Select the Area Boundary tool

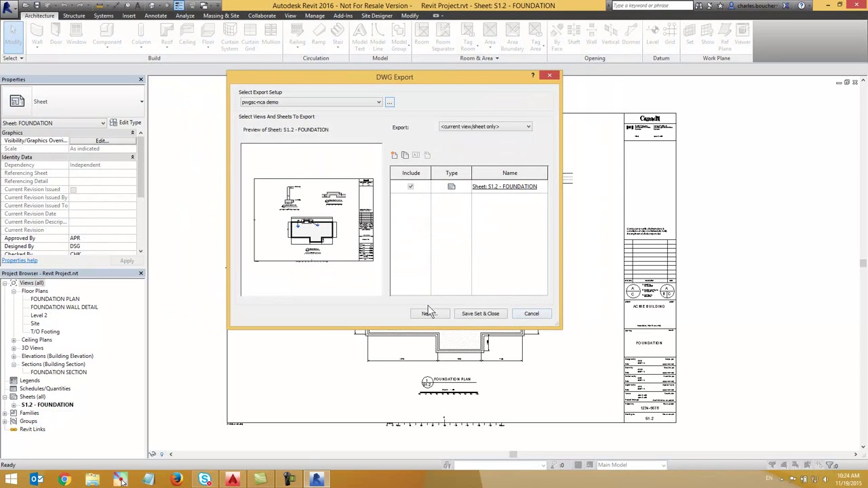512,37
